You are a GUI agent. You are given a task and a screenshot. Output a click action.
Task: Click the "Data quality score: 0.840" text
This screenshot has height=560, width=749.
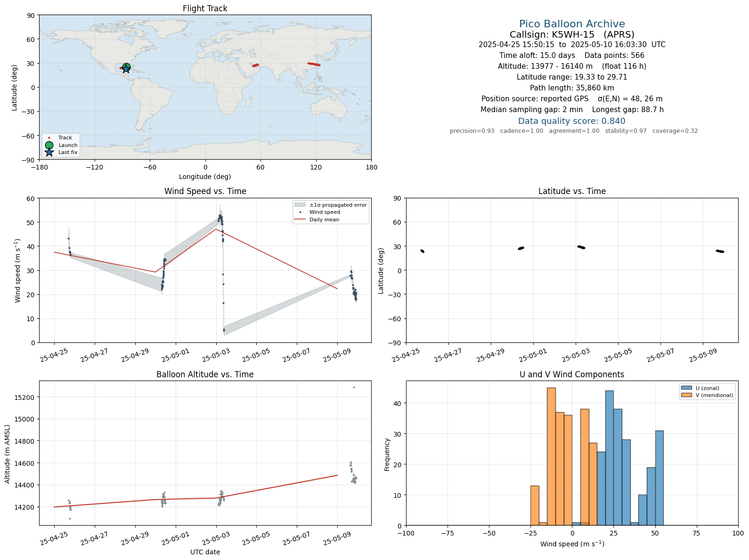point(572,121)
